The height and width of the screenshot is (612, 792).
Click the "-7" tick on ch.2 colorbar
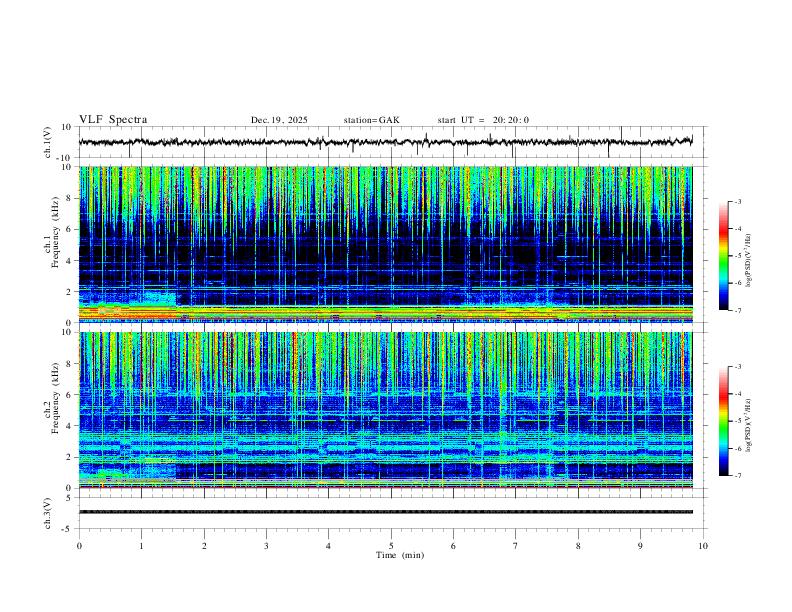click(x=738, y=476)
